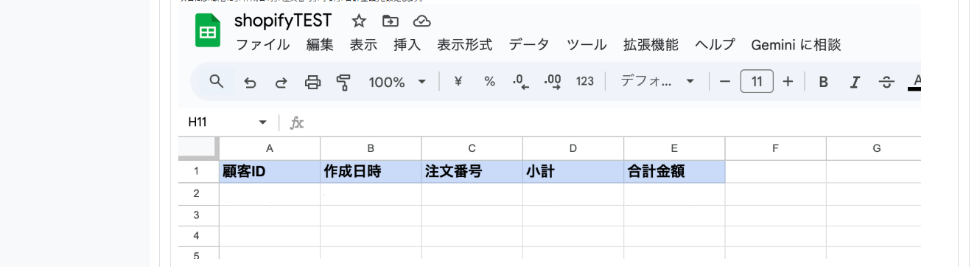
Task: Open the データ menu
Action: [x=529, y=45]
